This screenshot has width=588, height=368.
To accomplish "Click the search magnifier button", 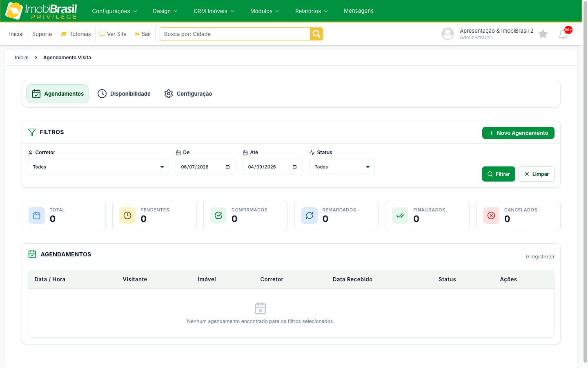I will [316, 34].
